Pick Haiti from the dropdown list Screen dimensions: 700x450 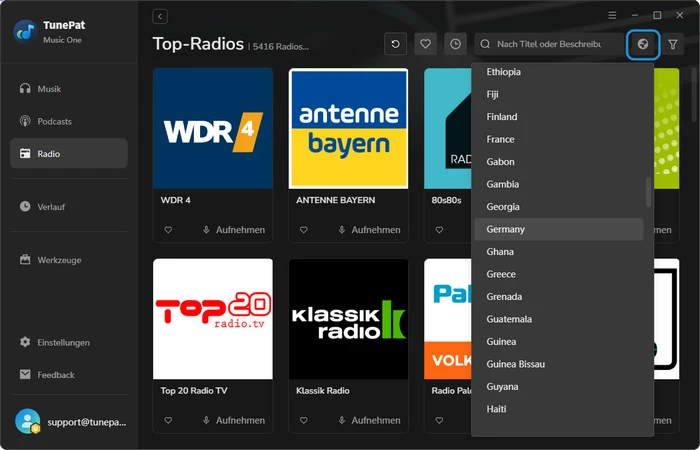coord(559,409)
